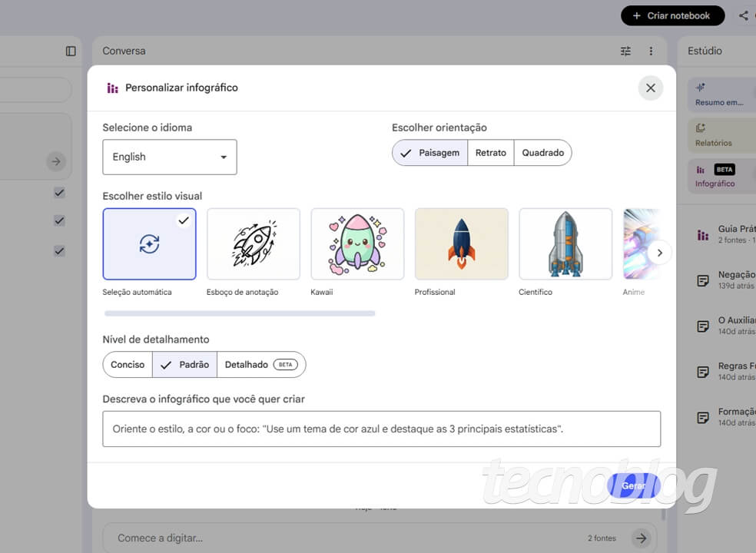Viewport: 756px width, 553px height.
Task: Click the Criar notebook button
Action: 672,15
